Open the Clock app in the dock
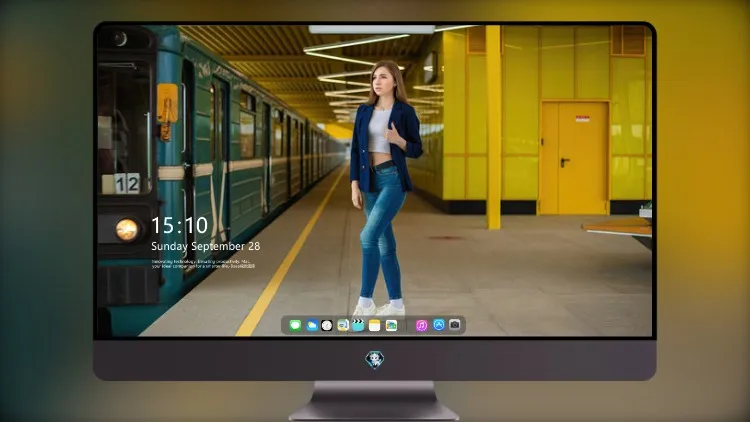The height and width of the screenshot is (422, 750). coord(327,325)
